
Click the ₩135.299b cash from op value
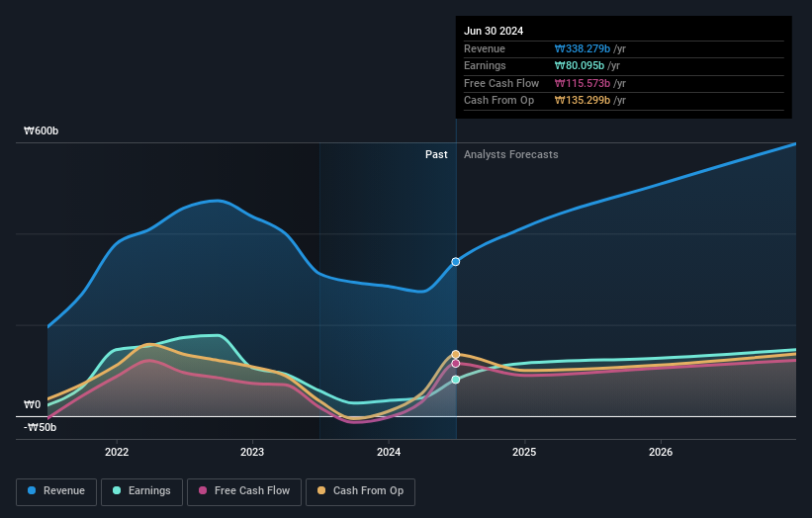tap(583, 101)
